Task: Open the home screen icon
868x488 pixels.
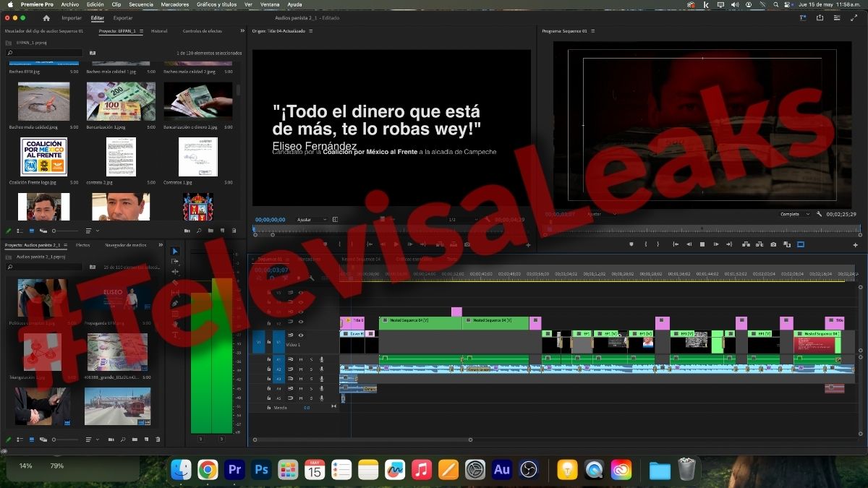Action: 47,17
